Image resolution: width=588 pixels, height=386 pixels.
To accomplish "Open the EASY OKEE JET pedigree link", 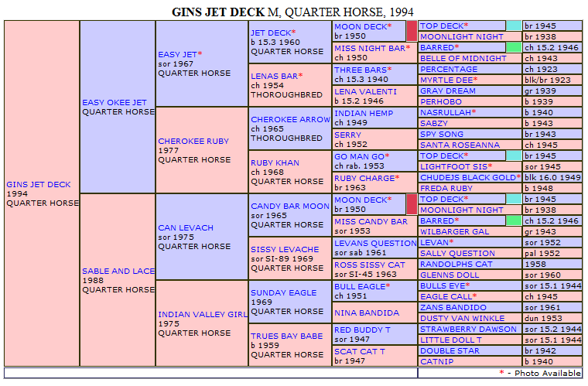I will [x=115, y=102].
